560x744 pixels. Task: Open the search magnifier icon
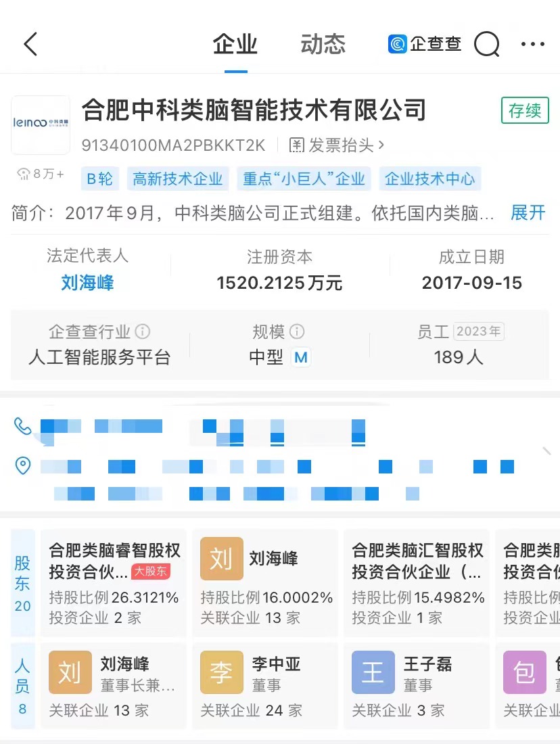coord(487,44)
